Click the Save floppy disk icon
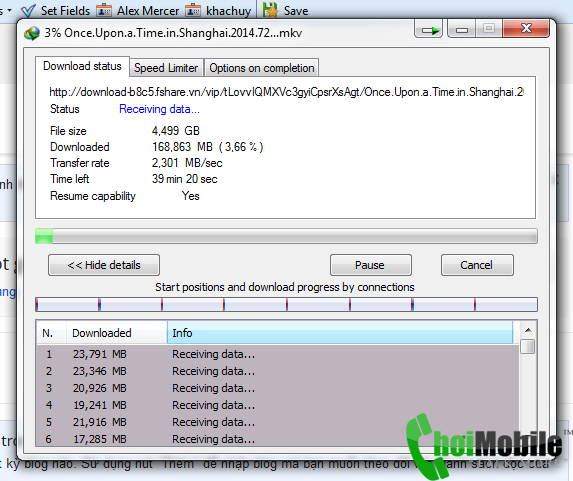Screen dimensions: 573x481 (270, 10)
